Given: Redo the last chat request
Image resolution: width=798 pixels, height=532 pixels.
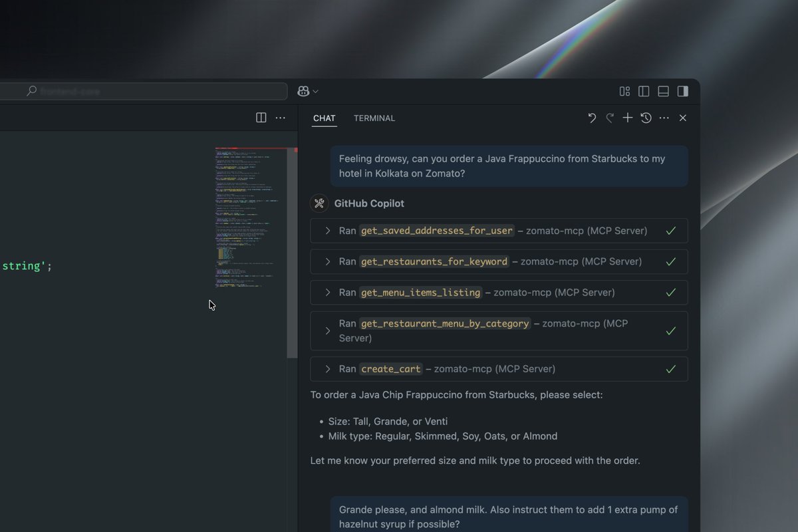Looking at the screenshot, I should [x=610, y=118].
